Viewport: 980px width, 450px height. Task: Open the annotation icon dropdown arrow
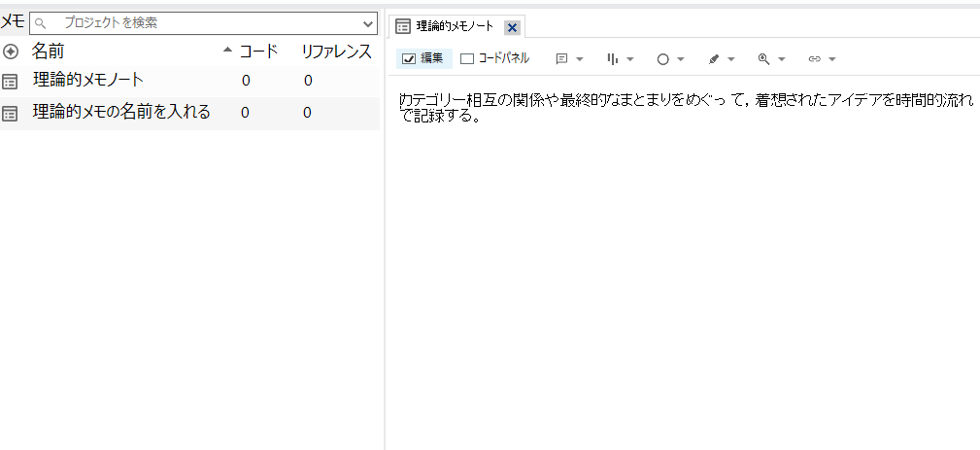[580, 59]
